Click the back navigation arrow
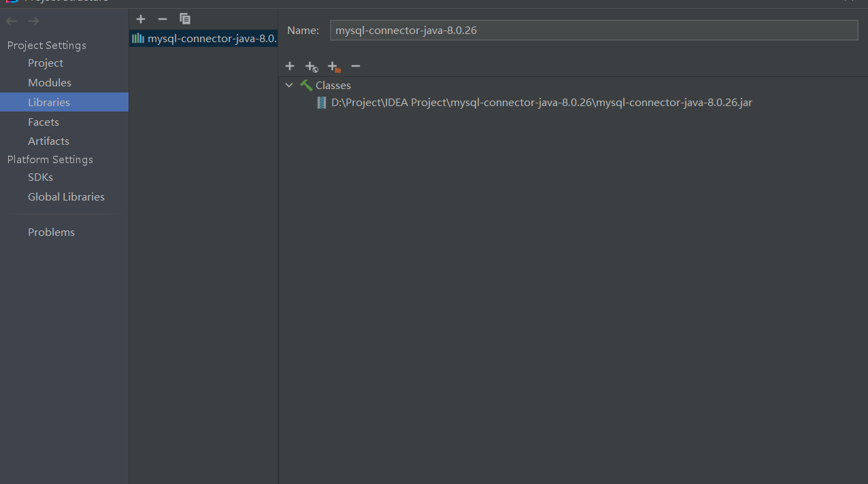Viewport: 868px width, 484px height. click(x=12, y=21)
